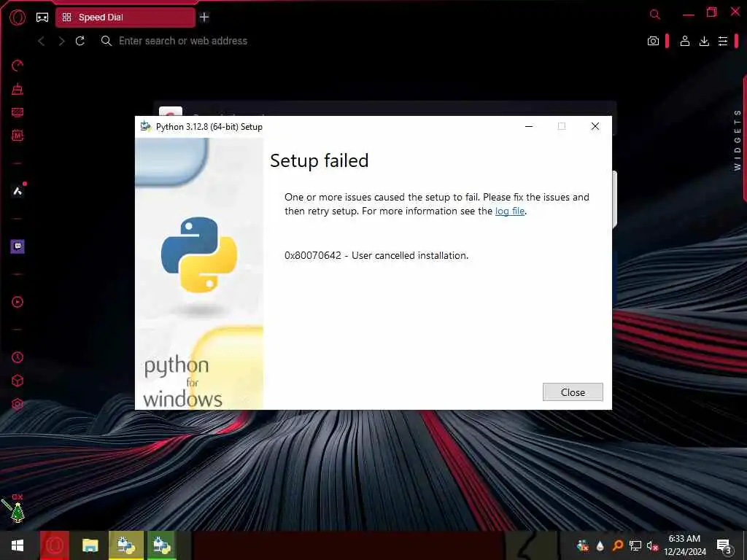747x560 pixels.
Task: Switch to Opera GX in the taskbar
Action: point(54,545)
